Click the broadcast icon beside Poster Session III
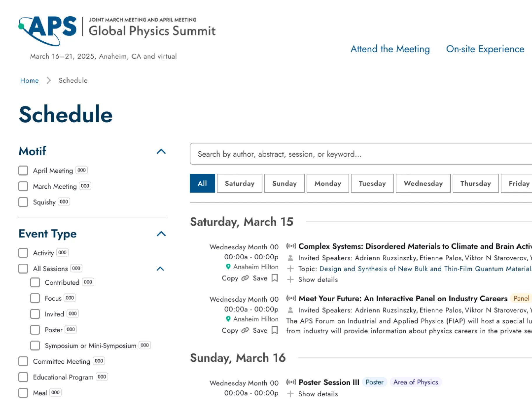This screenshot has height=399, width=532. [291, 381]
